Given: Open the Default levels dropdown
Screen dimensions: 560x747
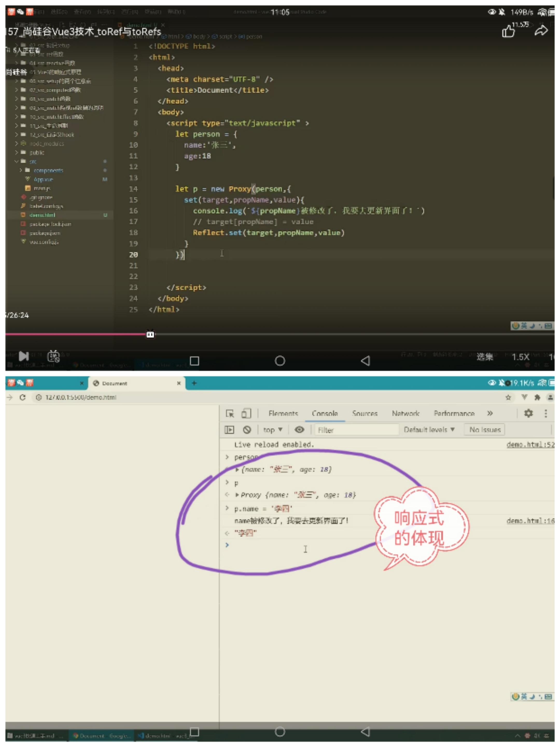Looking at the screenshot, I should [429, 430].
